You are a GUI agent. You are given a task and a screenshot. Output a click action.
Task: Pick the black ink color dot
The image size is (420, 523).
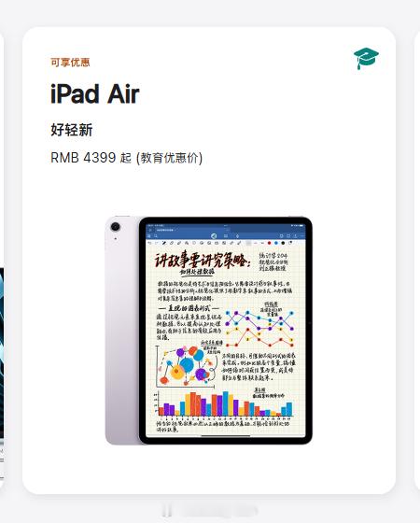click(x=283, y=243)
